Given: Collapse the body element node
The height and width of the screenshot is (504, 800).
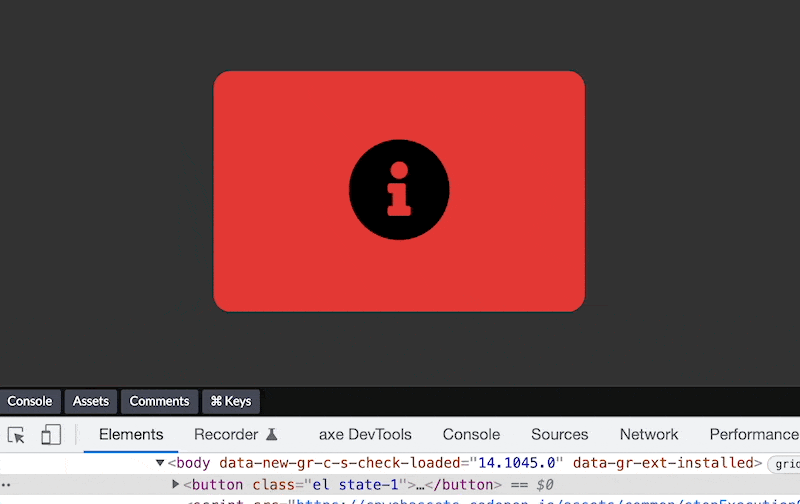Looking at the screenshot, I should tap(160, 463).
